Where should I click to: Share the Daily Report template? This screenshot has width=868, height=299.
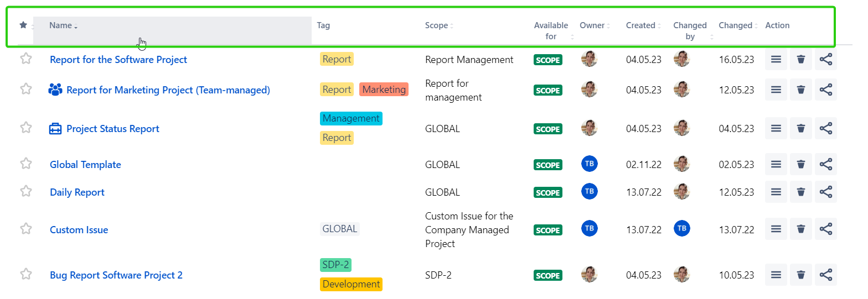pyautogui.click(x=825, y=192)
